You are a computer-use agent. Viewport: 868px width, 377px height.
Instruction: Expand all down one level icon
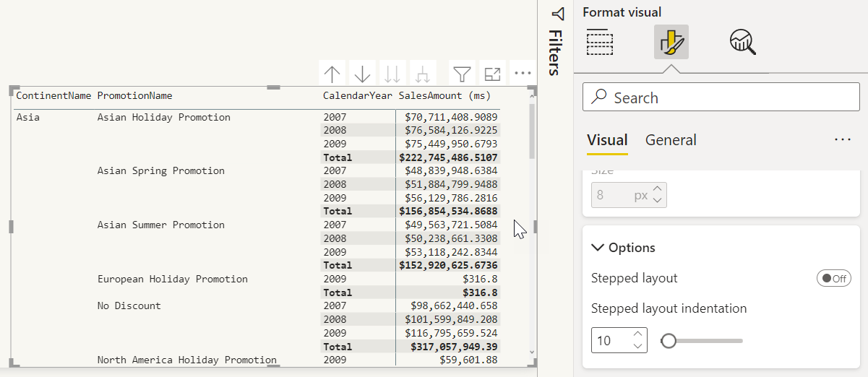[423, 74]
